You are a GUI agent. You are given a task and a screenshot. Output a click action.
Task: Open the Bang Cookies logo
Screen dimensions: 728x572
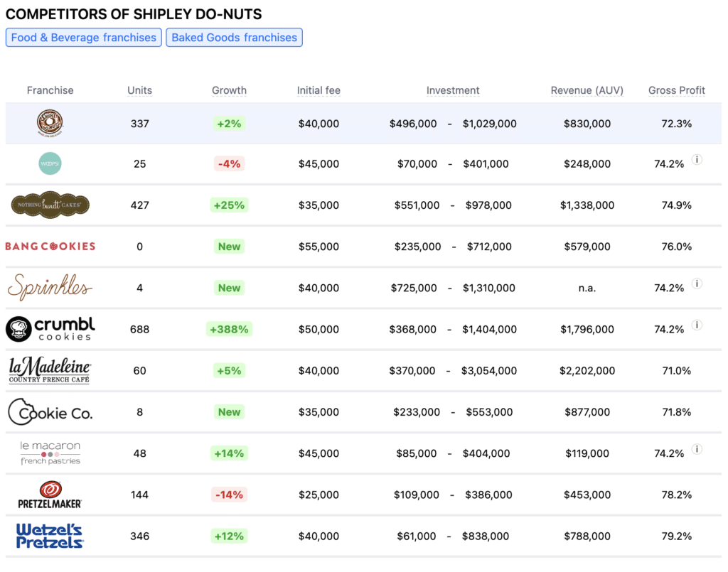(50, 247)
